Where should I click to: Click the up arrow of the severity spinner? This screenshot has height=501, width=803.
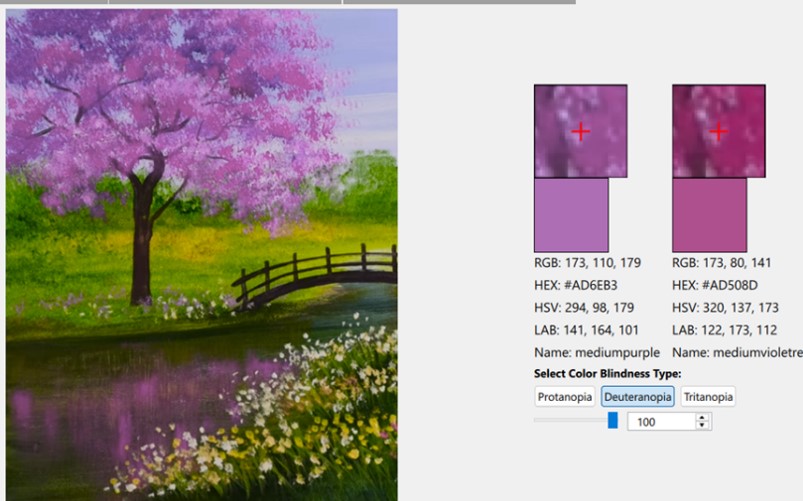pyautogui.click(x=702, y=418)
